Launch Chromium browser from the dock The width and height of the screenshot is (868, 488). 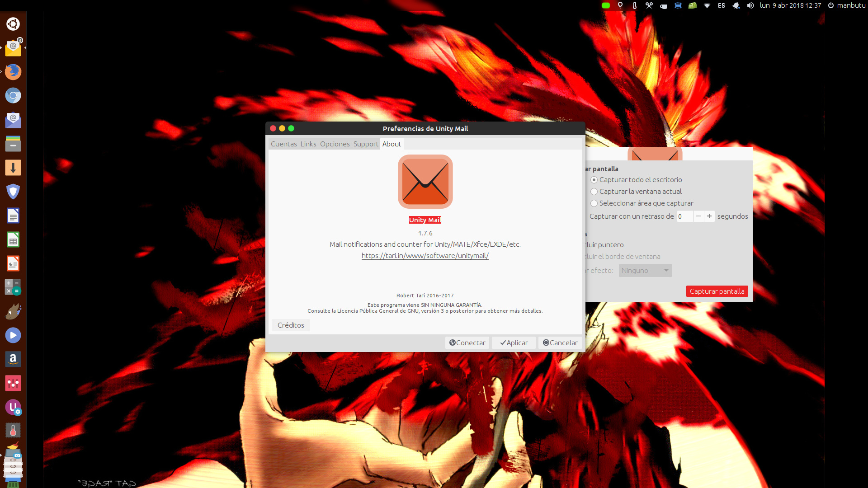click(x=13, y=96)
